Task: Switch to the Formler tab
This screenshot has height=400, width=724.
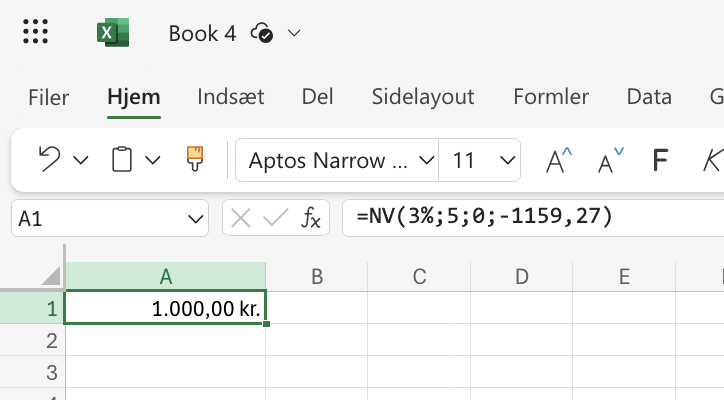Action: click(x=551, y=97)
